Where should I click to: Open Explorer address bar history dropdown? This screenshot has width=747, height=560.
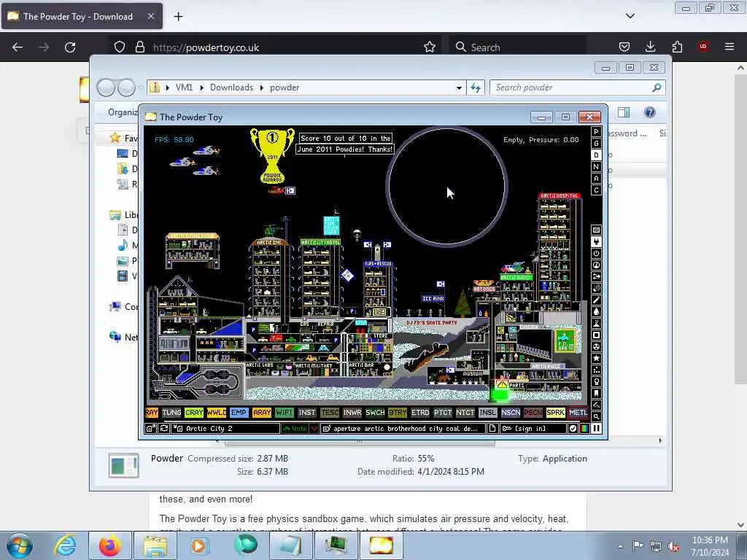pyautogui.click(x=459, y=87)
